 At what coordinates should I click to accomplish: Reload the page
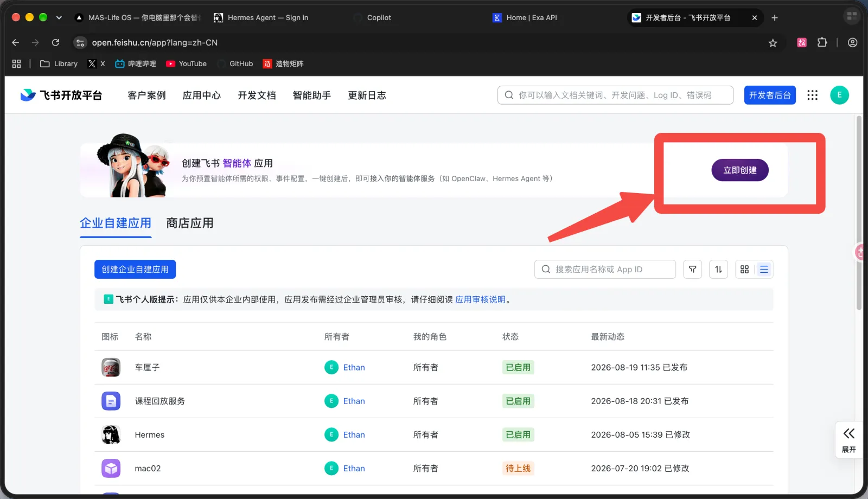pyautogui.click(x=55, y=42)
